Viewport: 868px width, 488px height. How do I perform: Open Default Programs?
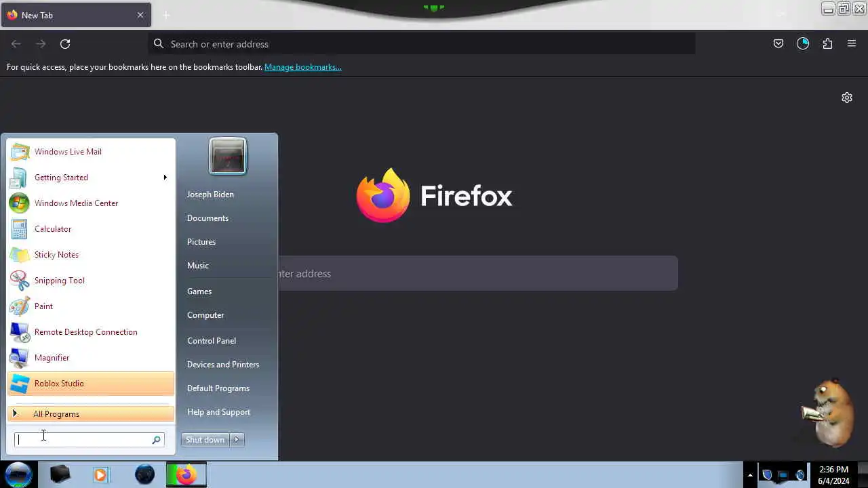click(x=218, y=388)
